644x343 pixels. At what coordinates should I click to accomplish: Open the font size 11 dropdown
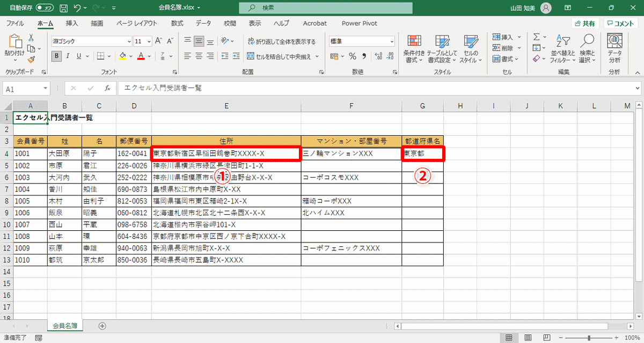point(150,41)
